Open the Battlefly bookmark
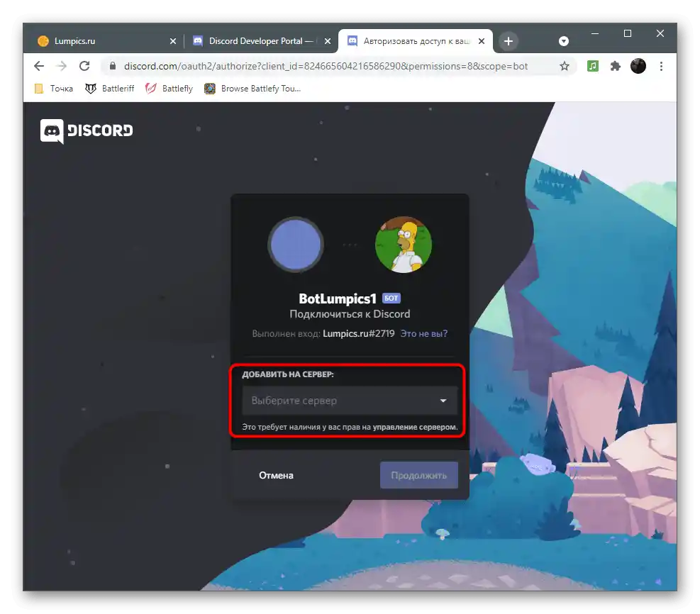Viewport: 700px width, 614px height. pyautogui.click(x=170, y=89)
